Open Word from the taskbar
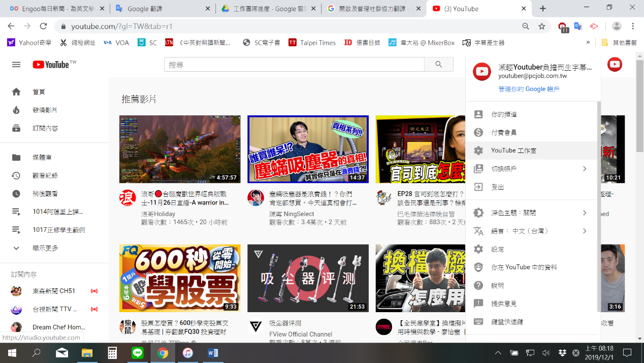 213,353
